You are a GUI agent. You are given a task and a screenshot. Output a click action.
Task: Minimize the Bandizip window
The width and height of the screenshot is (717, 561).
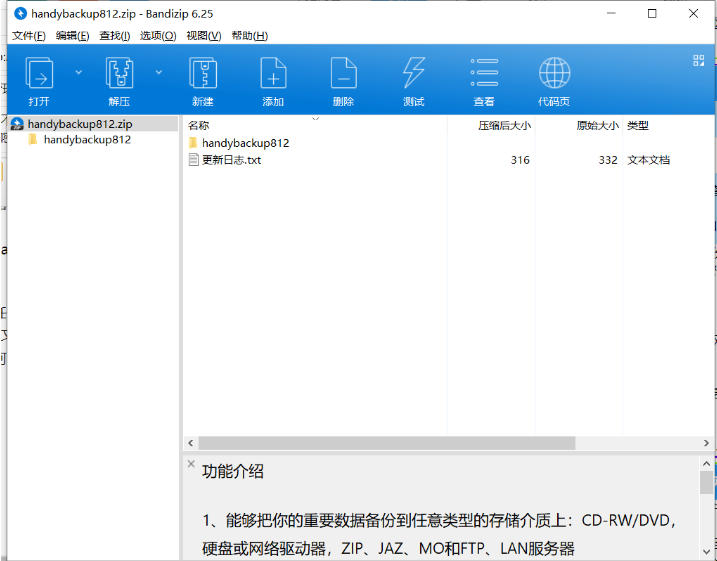611,14
